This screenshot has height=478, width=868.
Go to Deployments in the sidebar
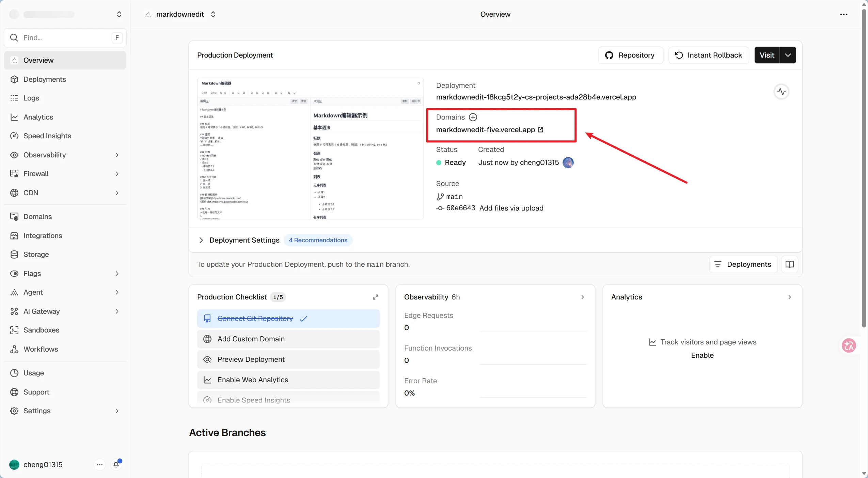45,79
